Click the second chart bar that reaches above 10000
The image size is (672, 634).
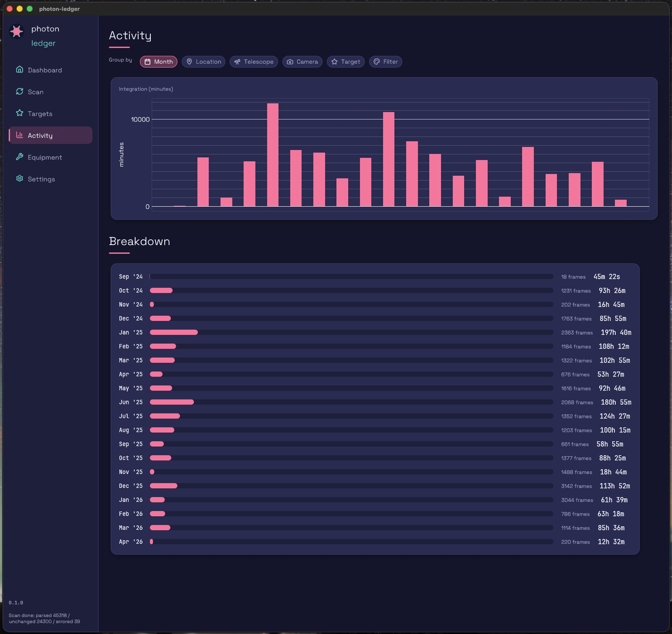389,159
